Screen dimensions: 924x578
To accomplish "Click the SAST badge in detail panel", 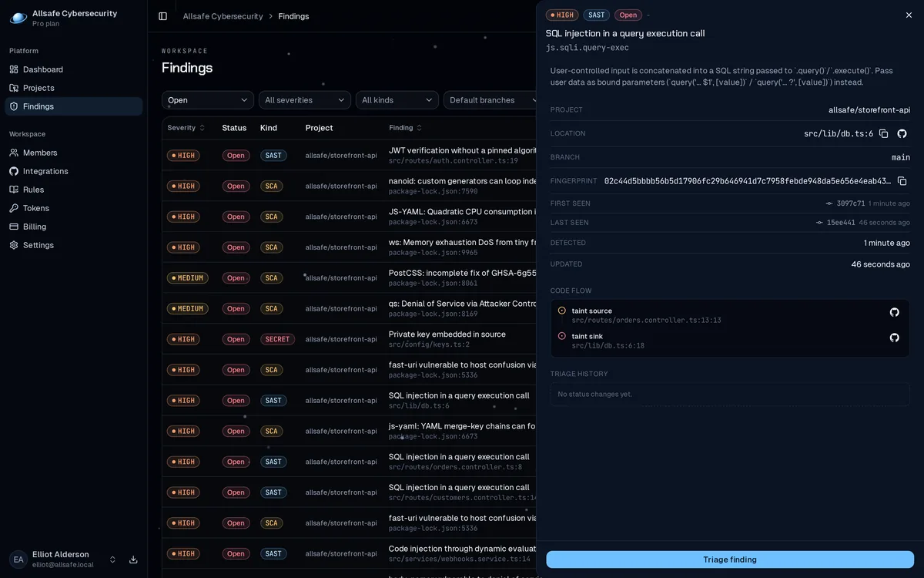I will pyautogui.click(x=597, y=15).
